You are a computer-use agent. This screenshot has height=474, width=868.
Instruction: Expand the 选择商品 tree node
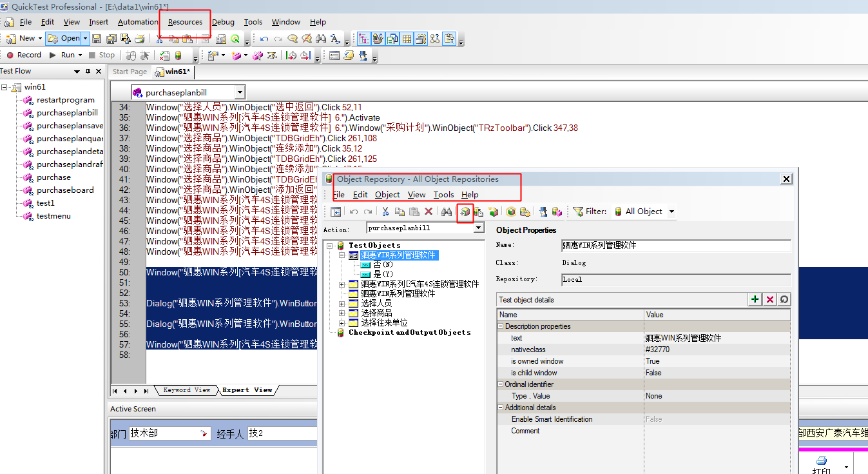342,313
